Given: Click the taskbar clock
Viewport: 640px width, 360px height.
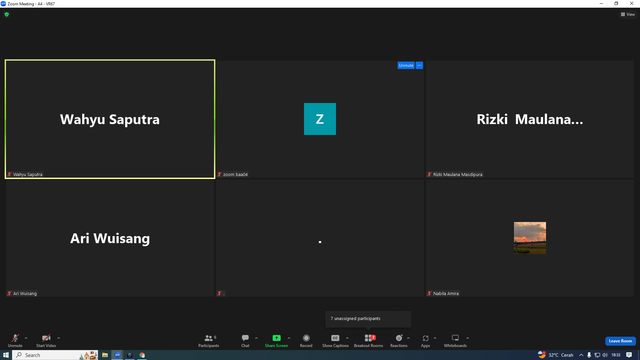Looking at the screenshot, I should pos(616,355).
